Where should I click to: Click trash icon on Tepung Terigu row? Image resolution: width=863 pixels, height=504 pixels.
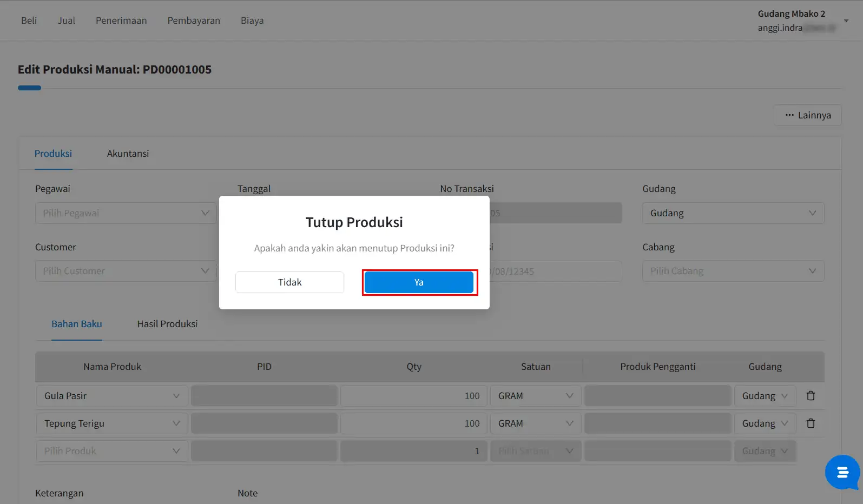[x=811, y=423]
